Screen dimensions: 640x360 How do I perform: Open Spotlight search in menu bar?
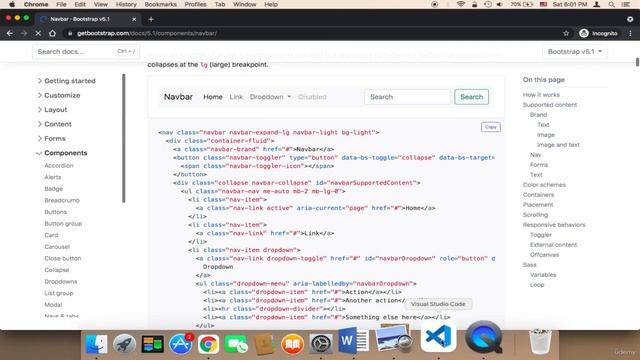(611, 4)
